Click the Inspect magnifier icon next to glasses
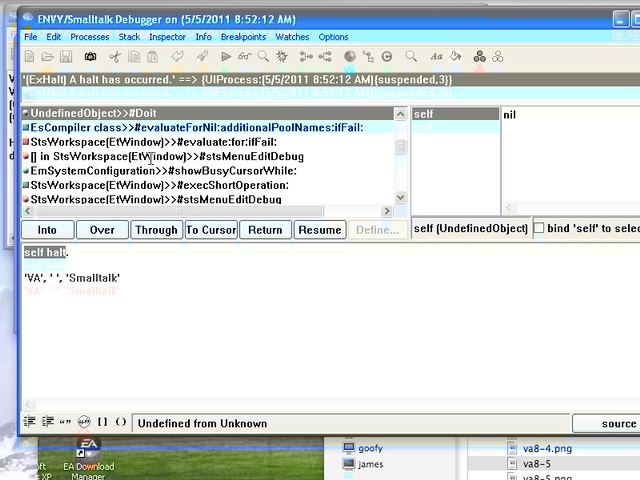 [x=263, y=56]
